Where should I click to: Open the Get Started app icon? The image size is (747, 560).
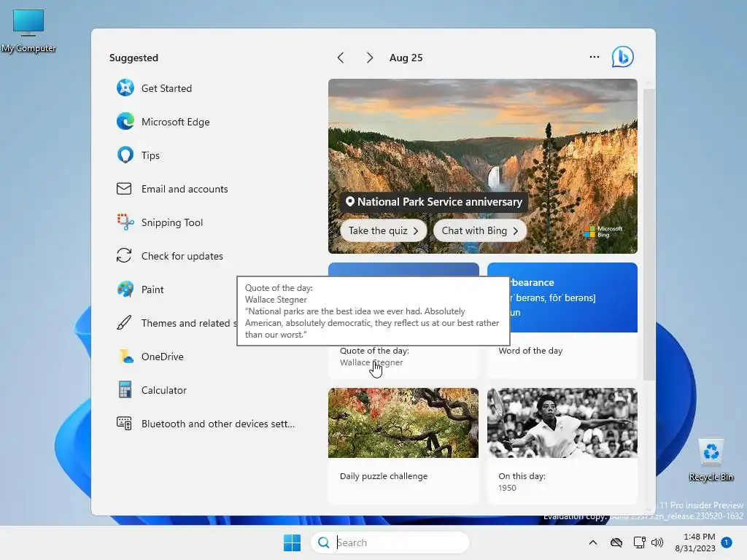[x=125, y=88]
